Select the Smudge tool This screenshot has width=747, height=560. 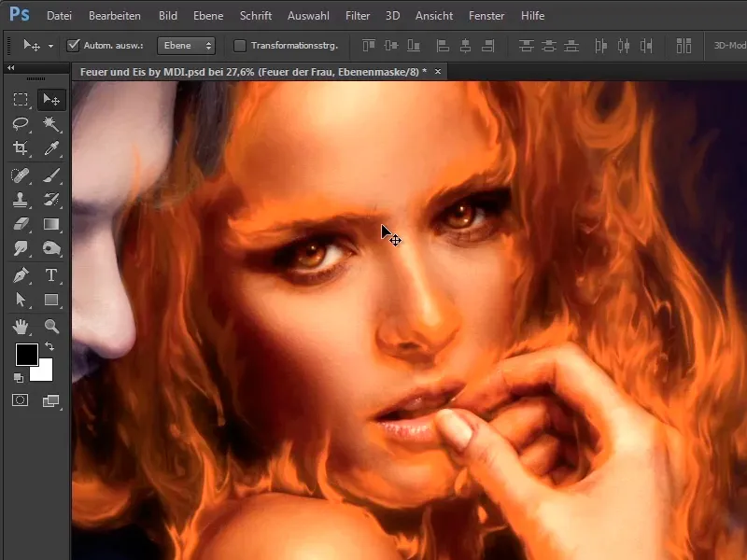(20, 248)
